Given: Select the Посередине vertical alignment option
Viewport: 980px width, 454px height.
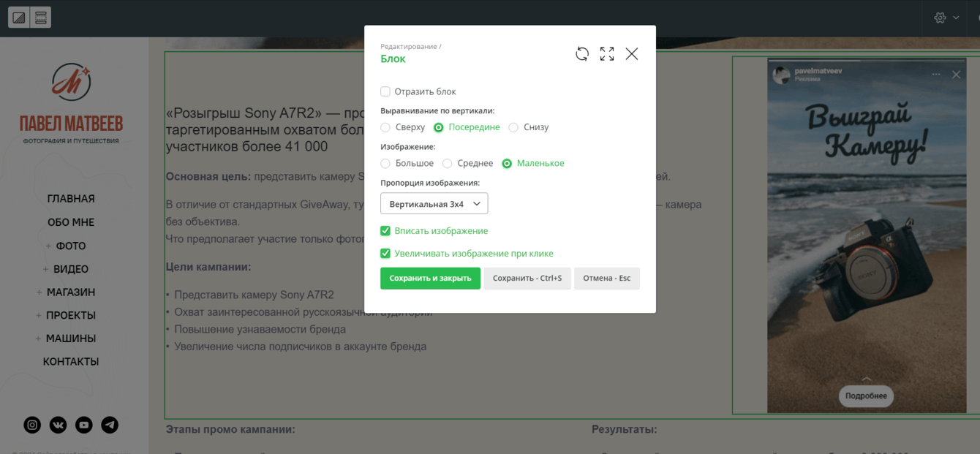Looking at the screenshot, I should pyautogui.click(x=439, y=127).
